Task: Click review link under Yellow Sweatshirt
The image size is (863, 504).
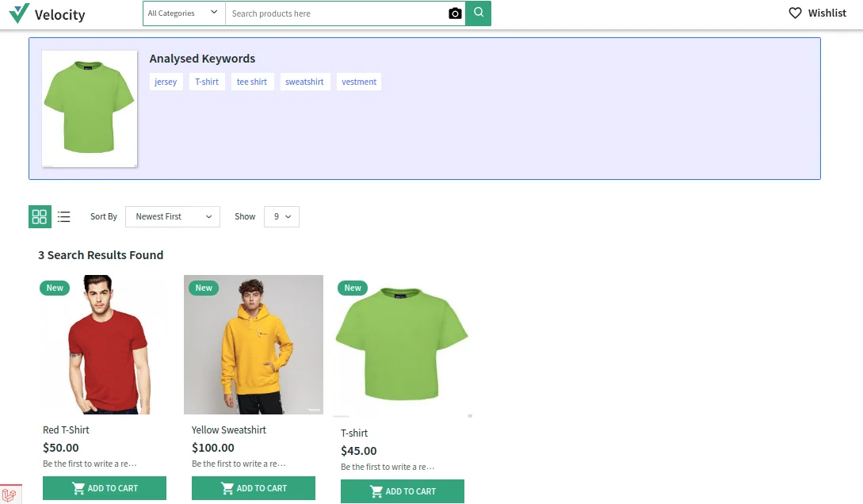Action: (239, 464)
